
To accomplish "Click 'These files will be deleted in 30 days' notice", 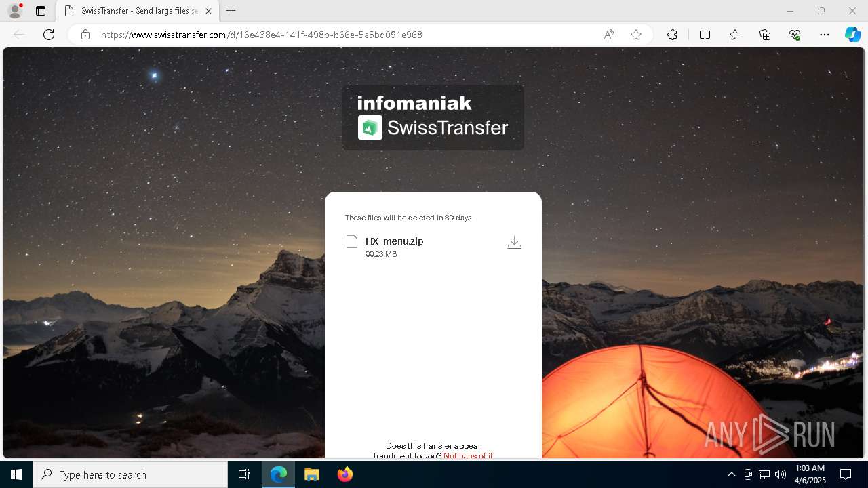I will pyautogui.click(x=409, y=218).
